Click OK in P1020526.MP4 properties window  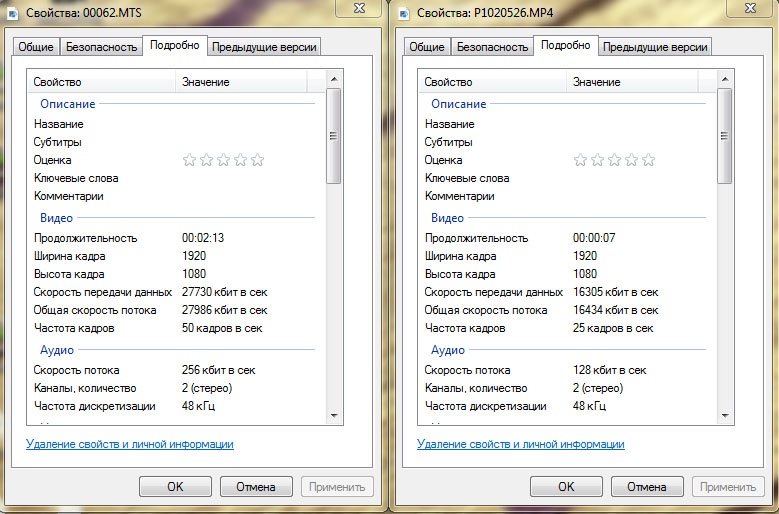566,487
